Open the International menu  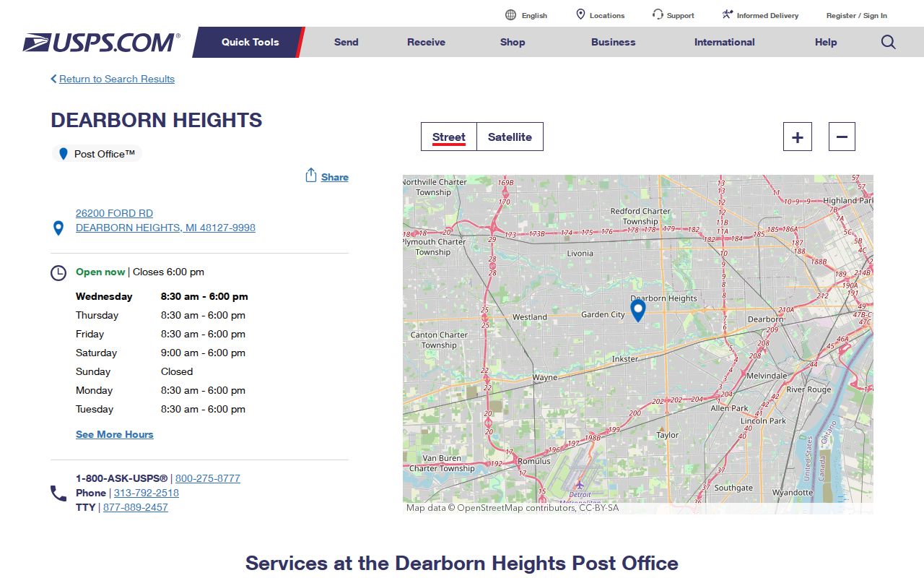click(725, 42)
